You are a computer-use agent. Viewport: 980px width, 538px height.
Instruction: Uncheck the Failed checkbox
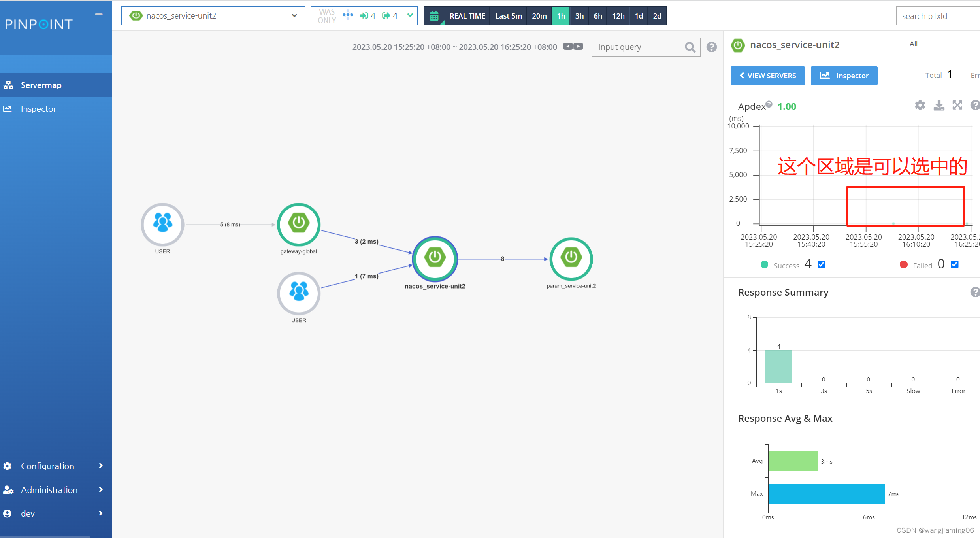click(x=955, y=264)
